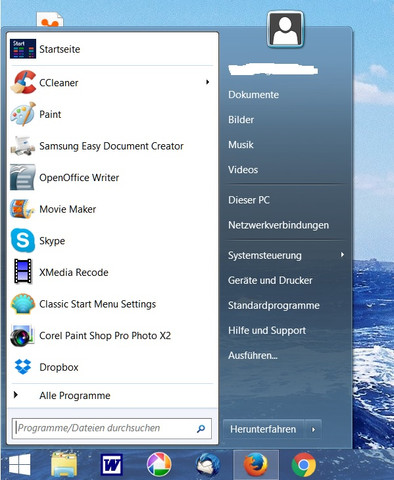Image resolution: width=394 pixels, height=480 pixels.
Task: Select the 'CCleaner' label text
Action: point(59,82)
